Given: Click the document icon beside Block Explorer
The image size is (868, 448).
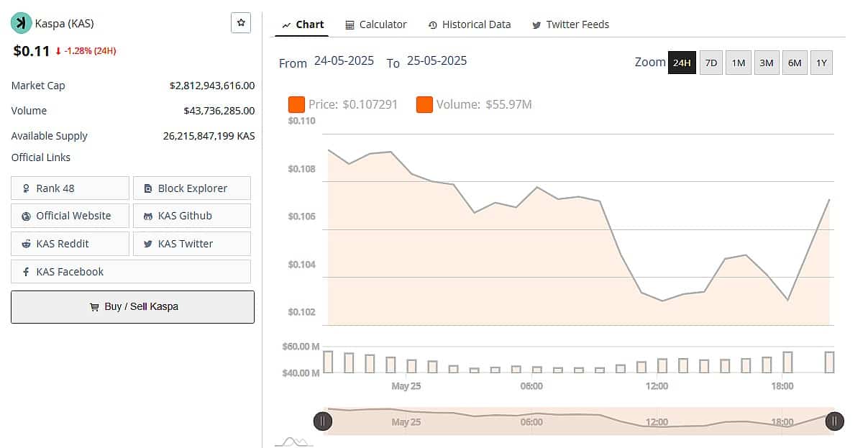Looking at the screenshot, I should click(148, 188).
